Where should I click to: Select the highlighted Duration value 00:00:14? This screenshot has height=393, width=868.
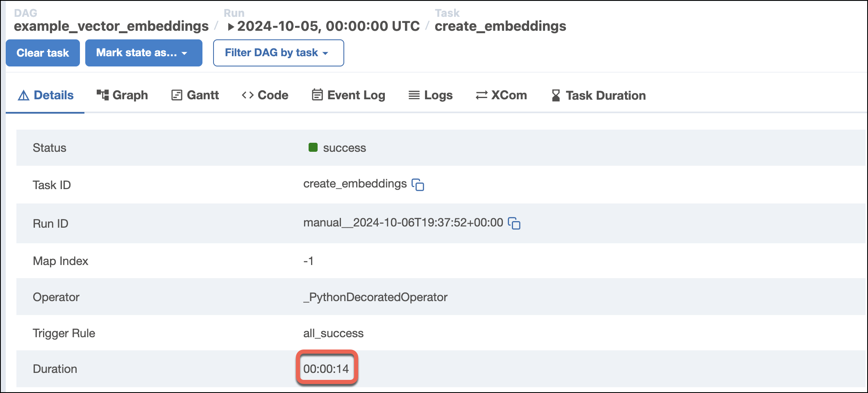[327, 368]
